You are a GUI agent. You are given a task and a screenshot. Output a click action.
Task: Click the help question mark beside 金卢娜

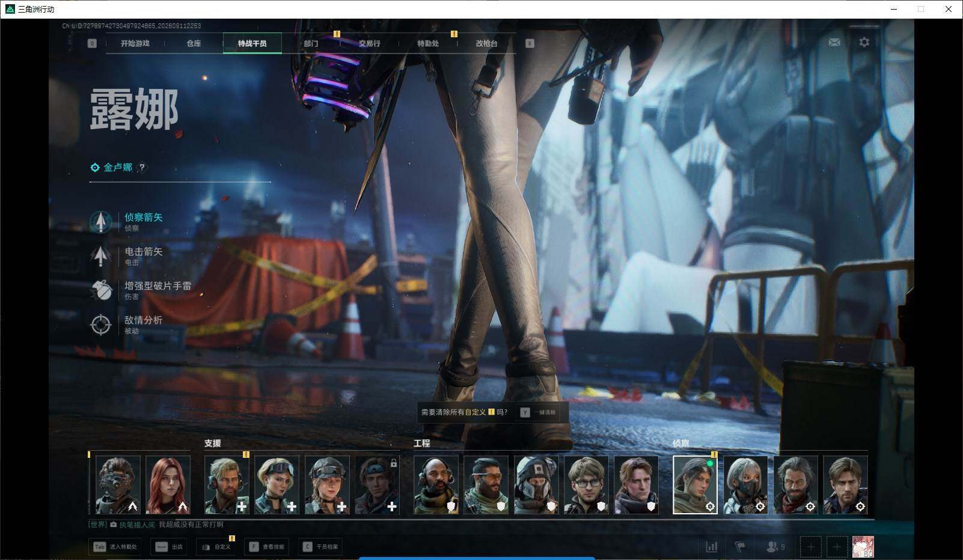[142, 168]
